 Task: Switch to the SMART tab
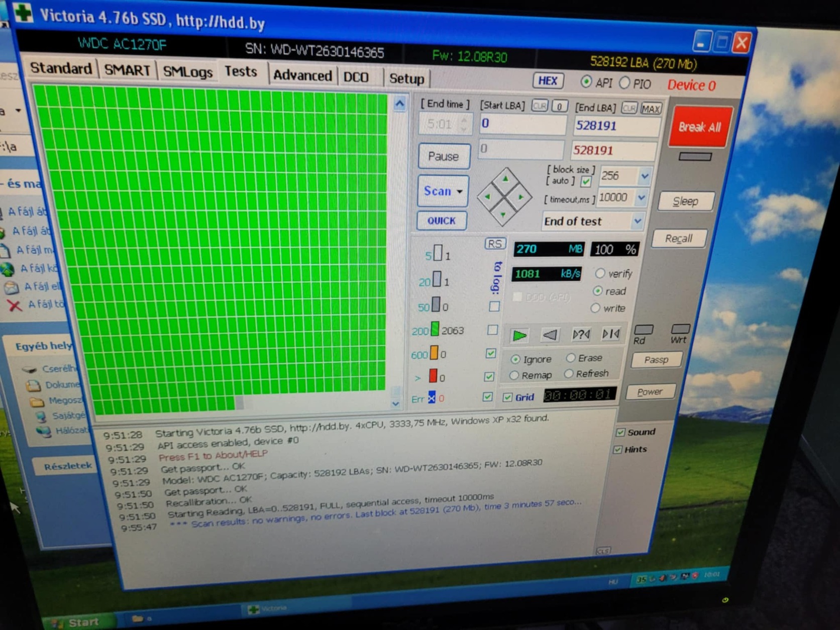click(127, 70)
